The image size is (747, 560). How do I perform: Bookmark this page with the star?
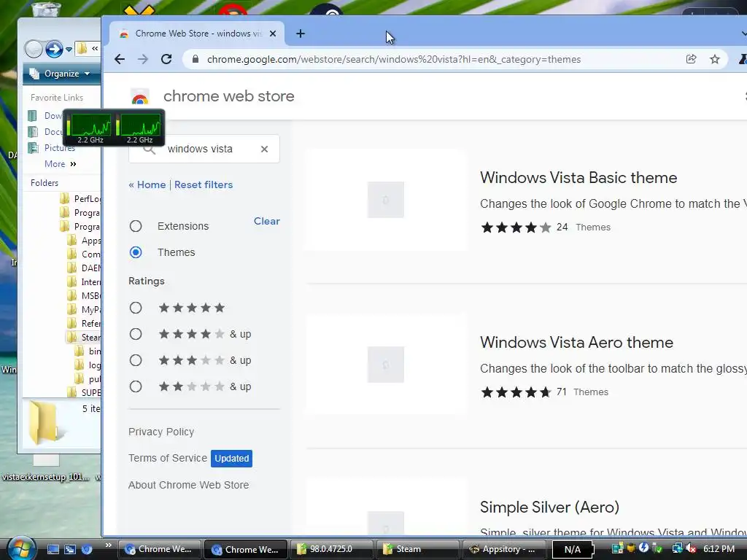pos(715,59)
